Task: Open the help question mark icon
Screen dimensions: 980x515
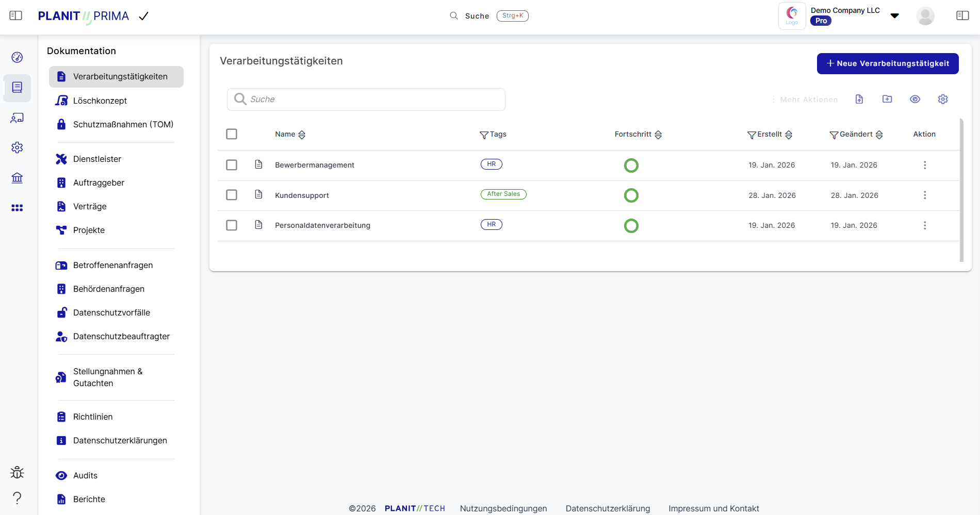Action: pyautogui.click(x=17, y=497)
